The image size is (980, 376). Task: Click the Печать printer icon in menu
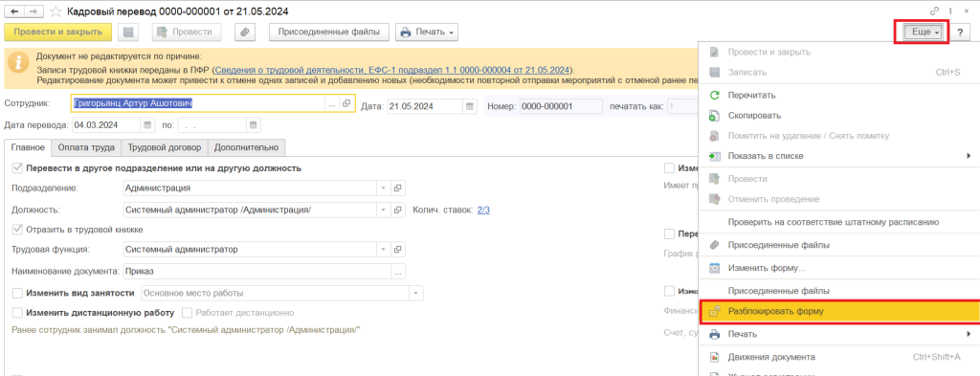click(714, 334)
